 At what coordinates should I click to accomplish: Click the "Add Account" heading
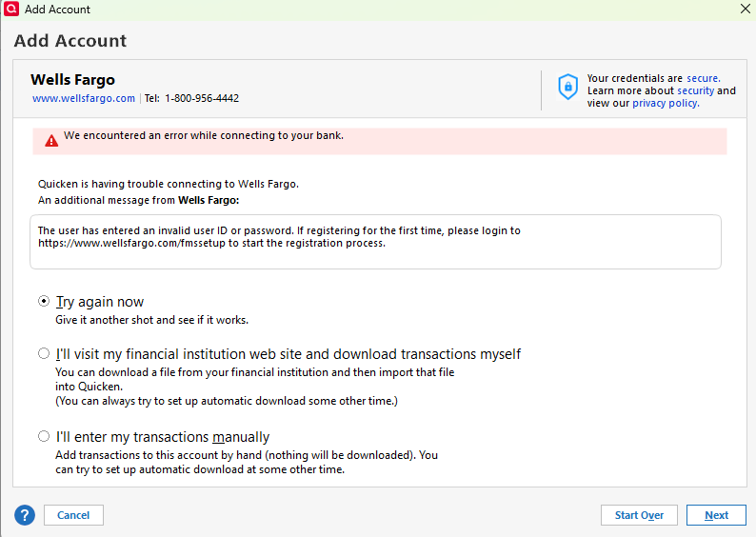pyautogui.click(x=70, y=41)
